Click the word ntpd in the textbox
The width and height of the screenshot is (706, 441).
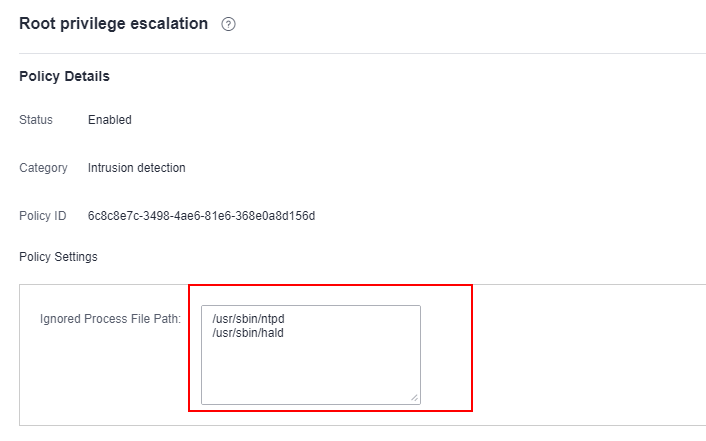273,319
